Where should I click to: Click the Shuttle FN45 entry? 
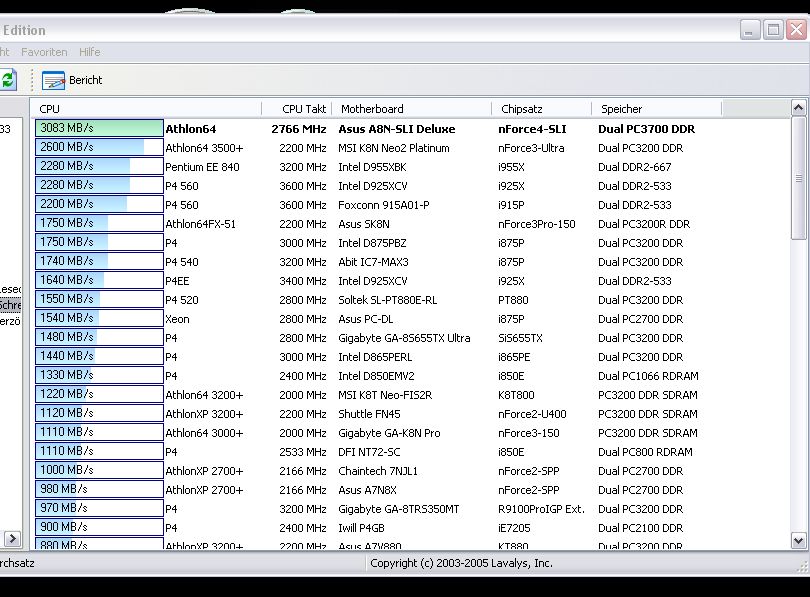pyautogui.click(x=369, y=414)
